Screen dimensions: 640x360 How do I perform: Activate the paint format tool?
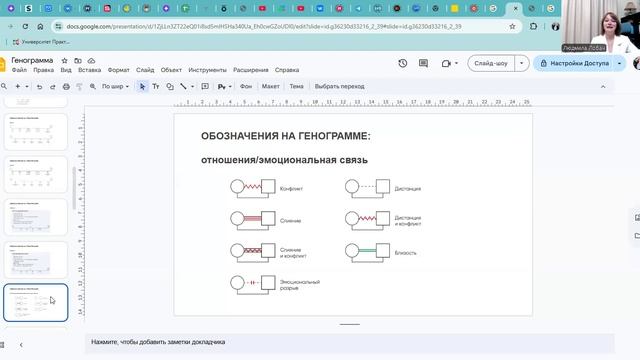(79, 87)
